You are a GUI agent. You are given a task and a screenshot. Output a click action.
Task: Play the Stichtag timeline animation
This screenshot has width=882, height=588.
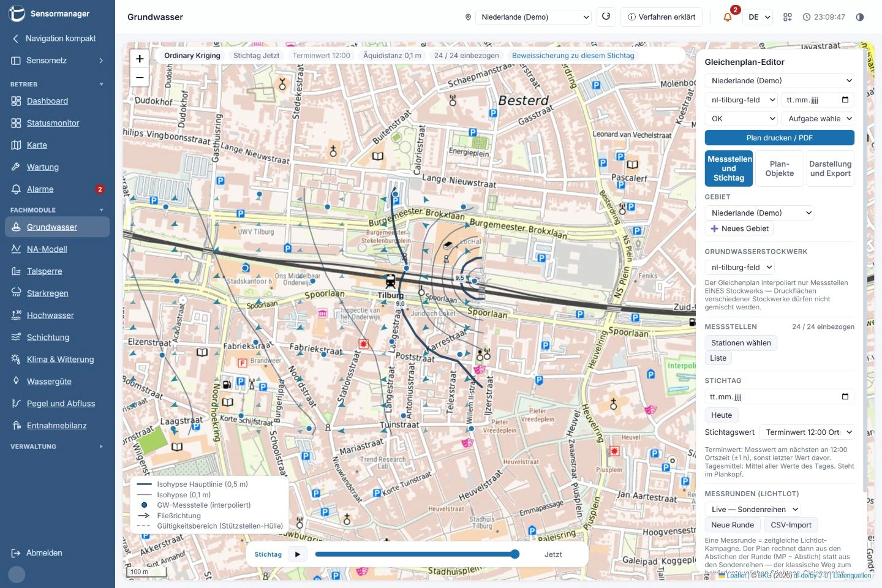[x=298, y=554]
